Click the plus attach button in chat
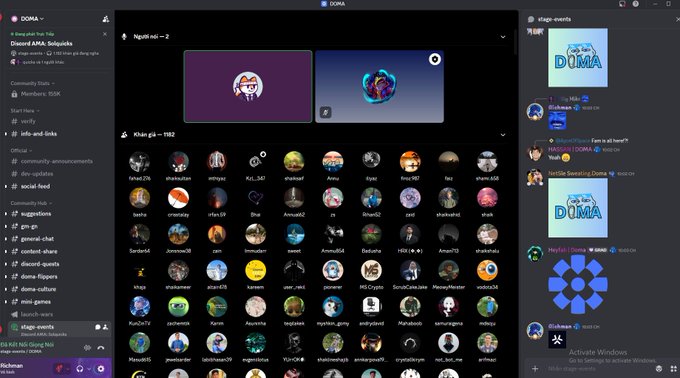This screenshot has height=378, width=680. click(535, 369)
